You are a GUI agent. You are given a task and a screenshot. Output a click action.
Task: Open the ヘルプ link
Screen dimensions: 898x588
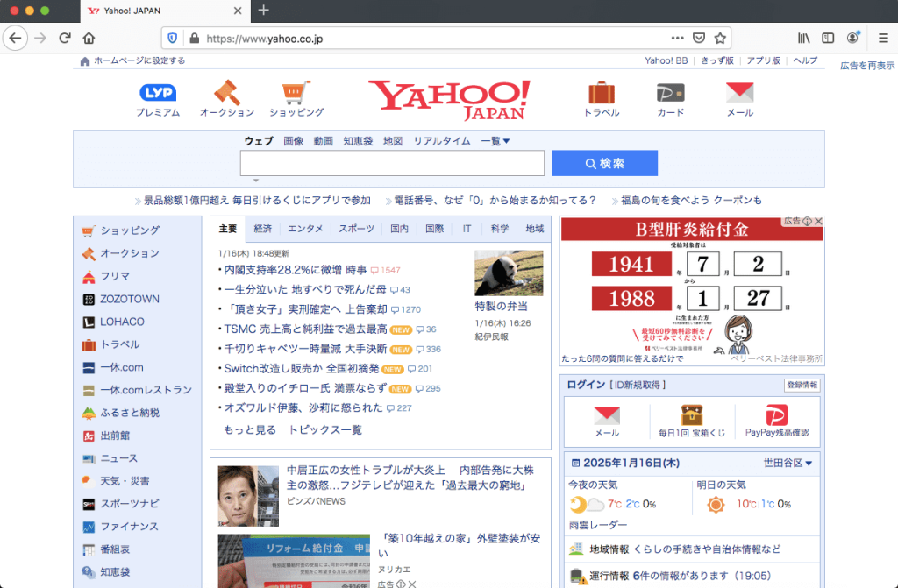tap(805, 60)
